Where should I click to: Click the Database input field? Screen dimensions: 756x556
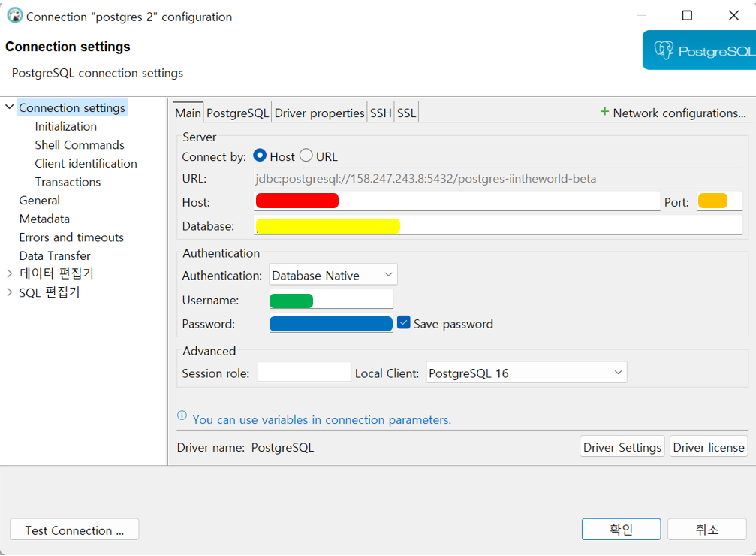pos(498,225)
